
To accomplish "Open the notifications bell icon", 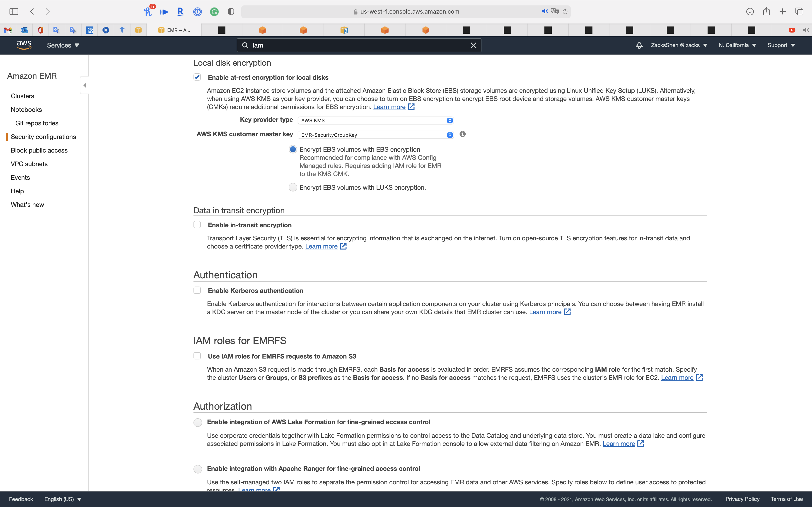I will pos(639,45).
